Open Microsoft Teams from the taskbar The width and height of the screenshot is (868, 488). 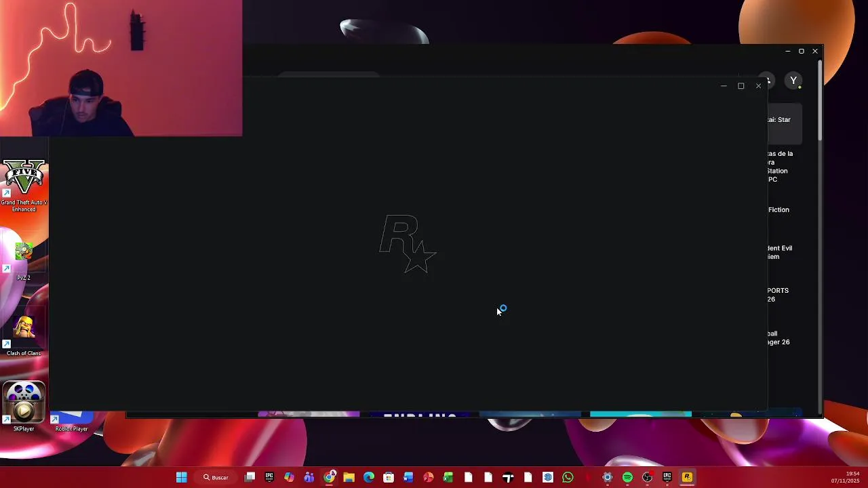click(x=309, y=477)
